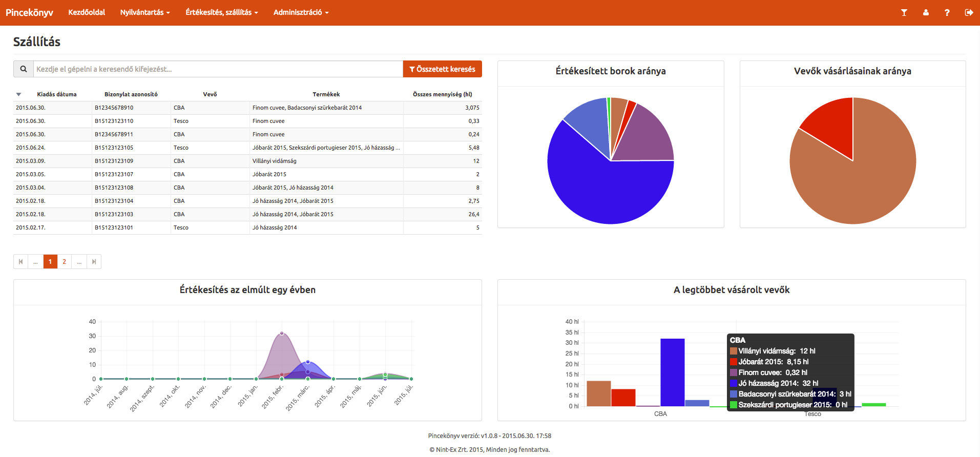The image size is (980, 457).
Task: Click the green Tesco bar
Action: [873, 405]
